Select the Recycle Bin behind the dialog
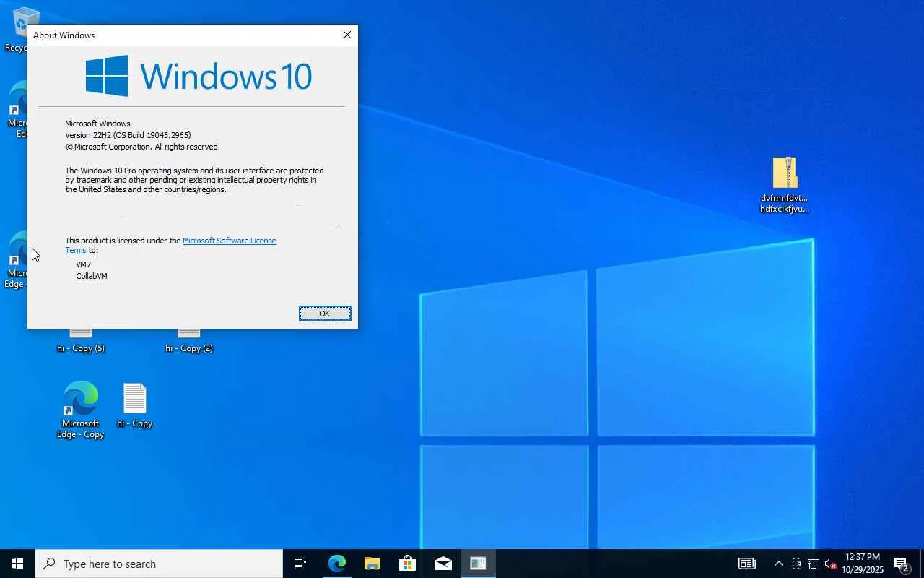 tap(14, 30)
